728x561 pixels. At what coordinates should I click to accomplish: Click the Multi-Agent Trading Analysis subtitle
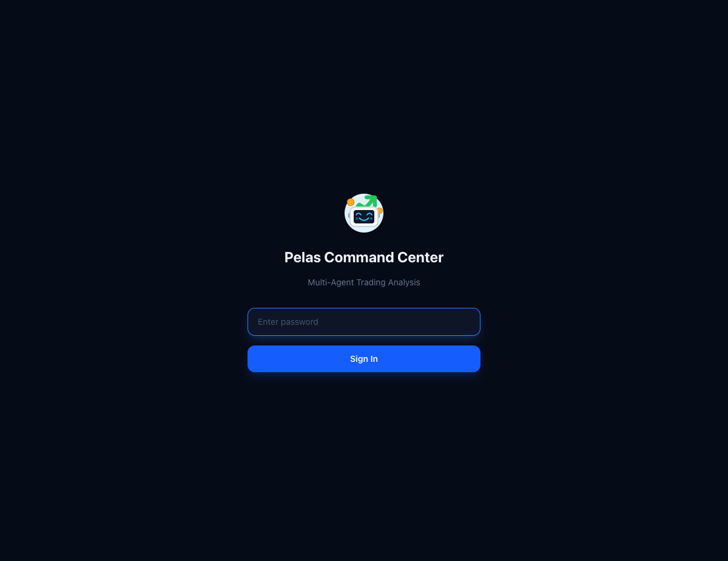364,282
